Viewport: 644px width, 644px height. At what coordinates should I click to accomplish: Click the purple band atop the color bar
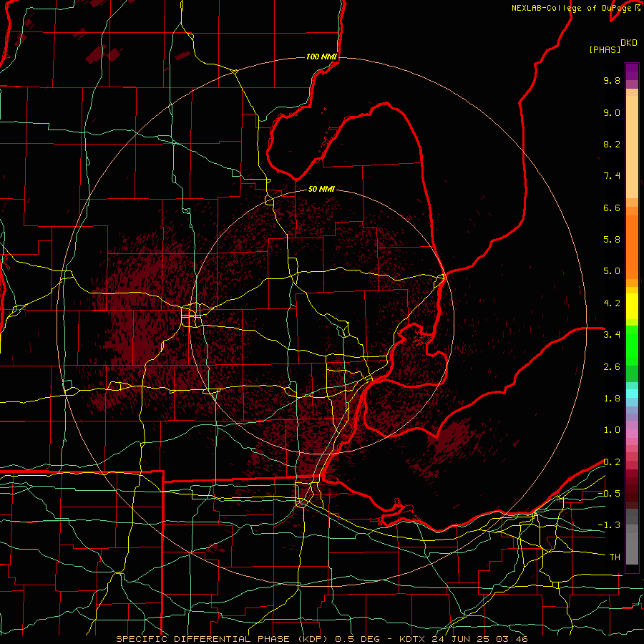click(x=632, y=72)
